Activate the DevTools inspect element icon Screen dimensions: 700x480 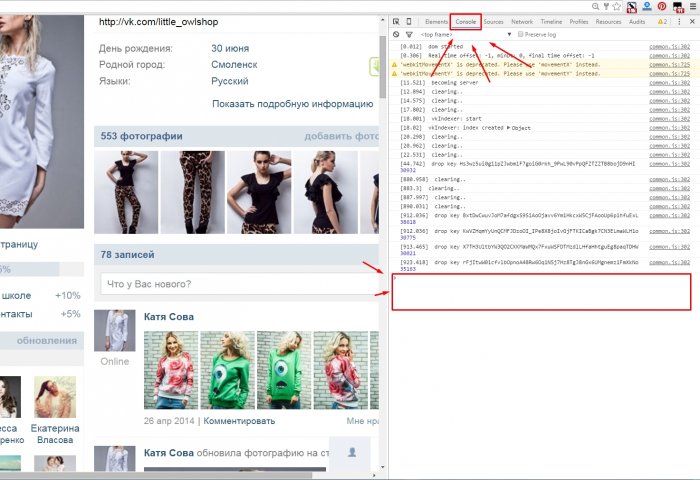[x=396, y=21]
